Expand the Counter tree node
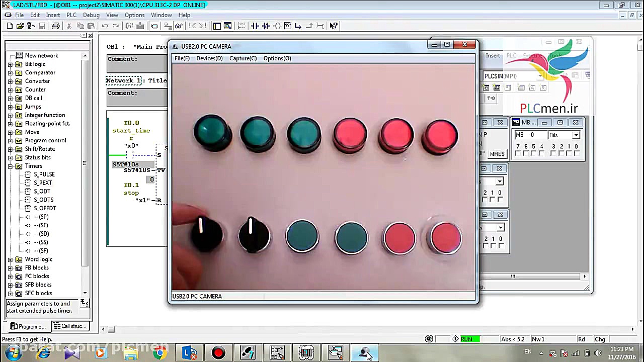644x362 pixels. [10, 89]
